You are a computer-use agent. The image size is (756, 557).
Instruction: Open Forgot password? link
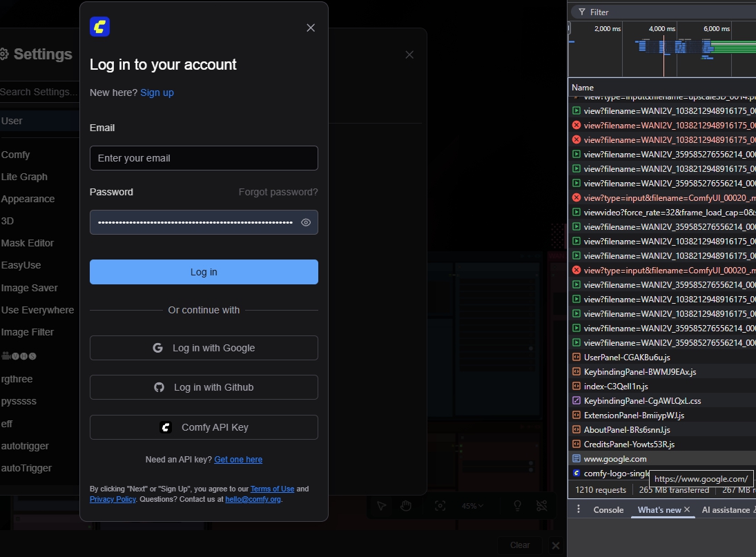pyautogui.click(x=278, y=192)
